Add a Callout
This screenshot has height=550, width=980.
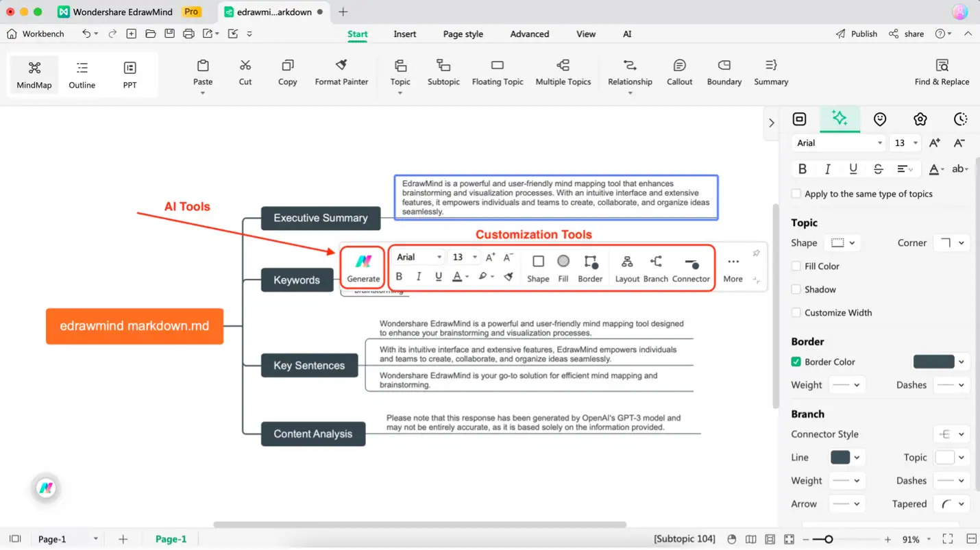(x=680, y=73)
